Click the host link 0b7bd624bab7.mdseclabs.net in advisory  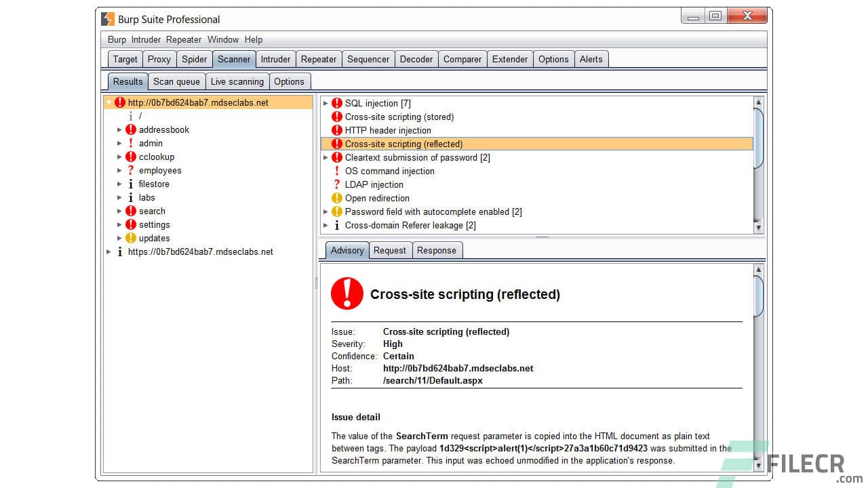click(458, 368)
